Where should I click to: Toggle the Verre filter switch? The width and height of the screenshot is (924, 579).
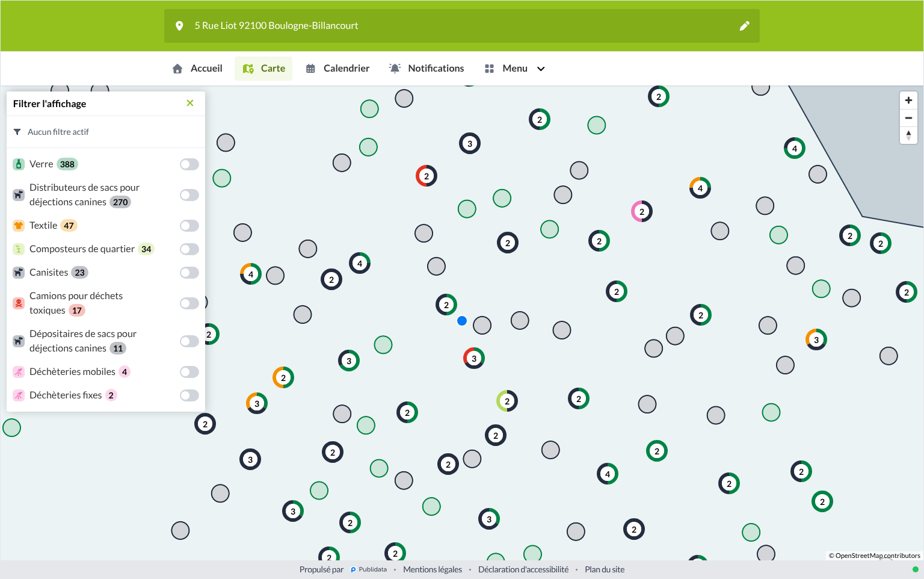tap(189, 164)
